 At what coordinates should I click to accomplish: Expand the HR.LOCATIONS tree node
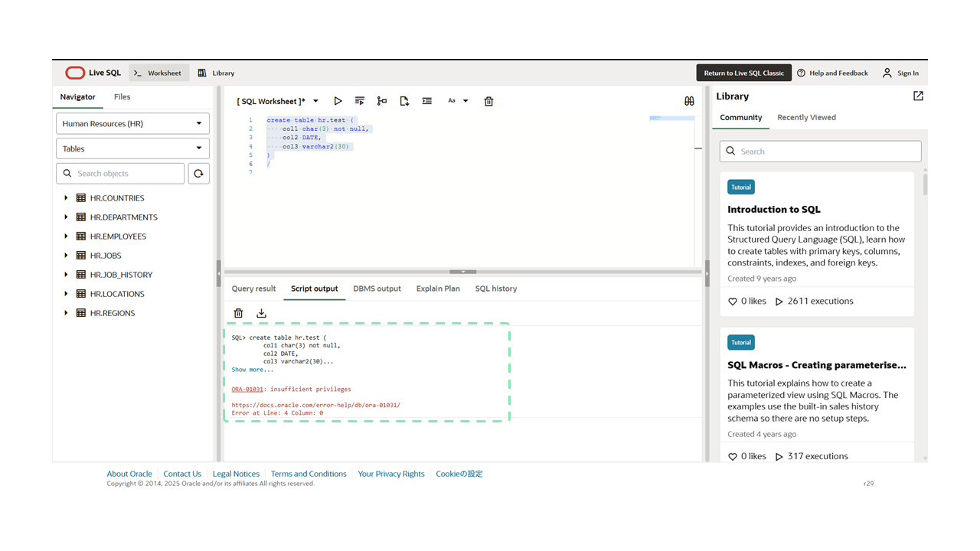tap(66, 294)
